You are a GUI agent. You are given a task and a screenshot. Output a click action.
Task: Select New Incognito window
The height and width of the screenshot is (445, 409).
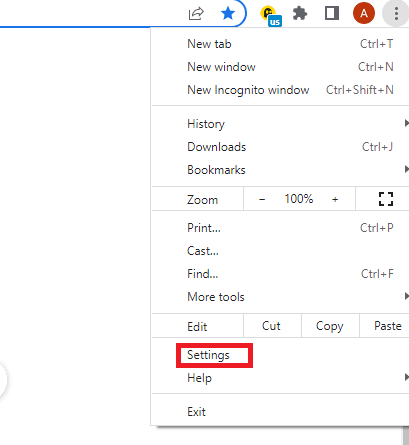coord(281,90)
